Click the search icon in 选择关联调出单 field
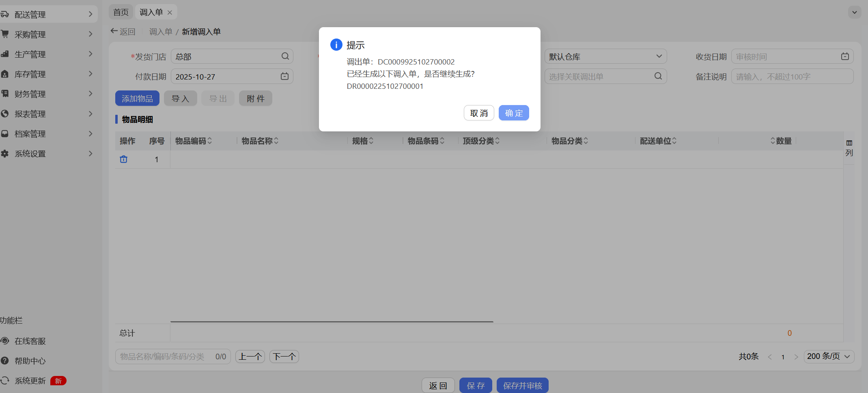The height and width of the screenshot is (393, 868). pos(658,76)
